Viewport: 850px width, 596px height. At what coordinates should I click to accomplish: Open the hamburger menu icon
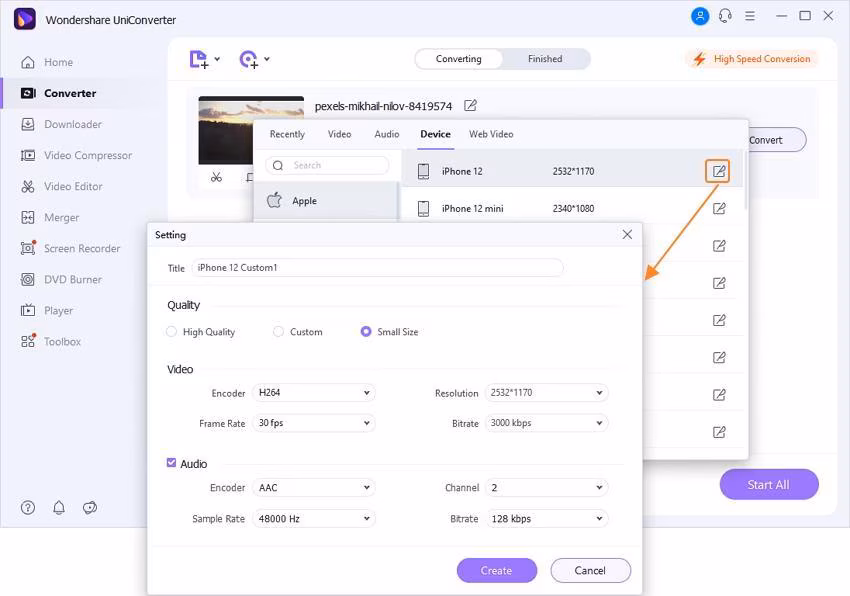point(750,16)
